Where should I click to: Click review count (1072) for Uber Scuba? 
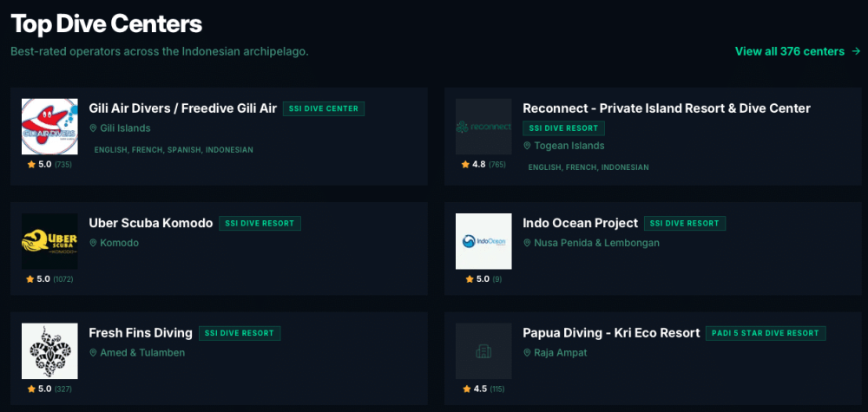[x=63, y=279]
